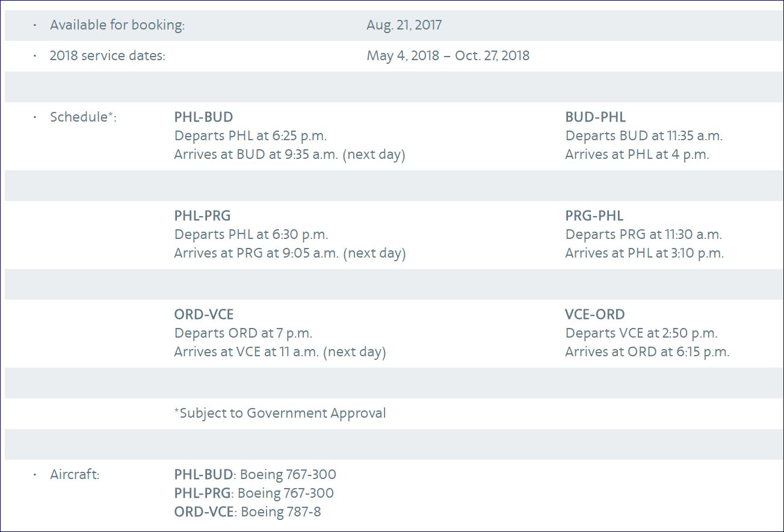Click "Departs BUD at 11:35 a.m." line
The height and width of the screenshot is (532, 784).
coord(644,136)
